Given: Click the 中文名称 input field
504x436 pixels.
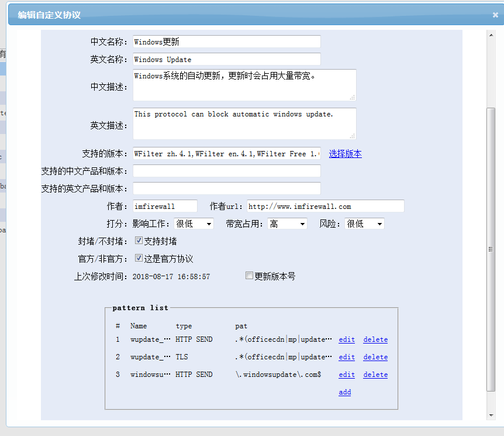Looking at the screenshot, I should [226, 42].
